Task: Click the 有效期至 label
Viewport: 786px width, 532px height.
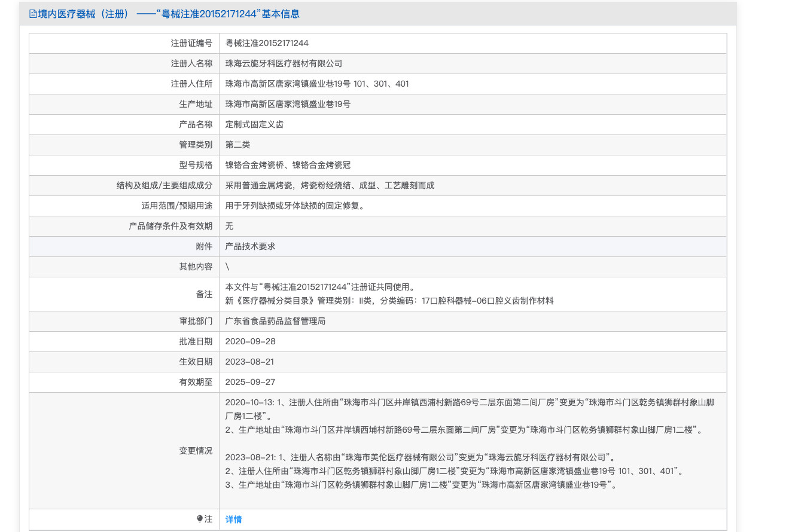Action: (196, 382)
